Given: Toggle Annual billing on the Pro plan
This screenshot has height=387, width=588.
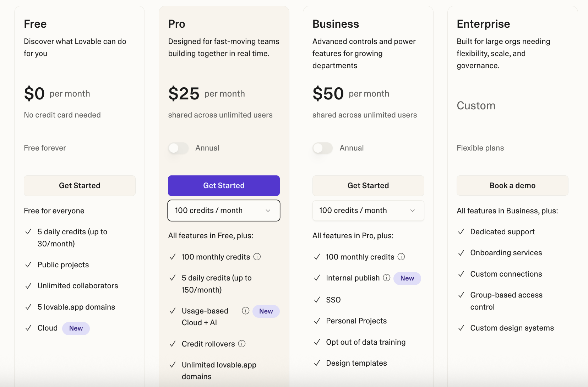Looking at the screenshot, I should (178, 148).
